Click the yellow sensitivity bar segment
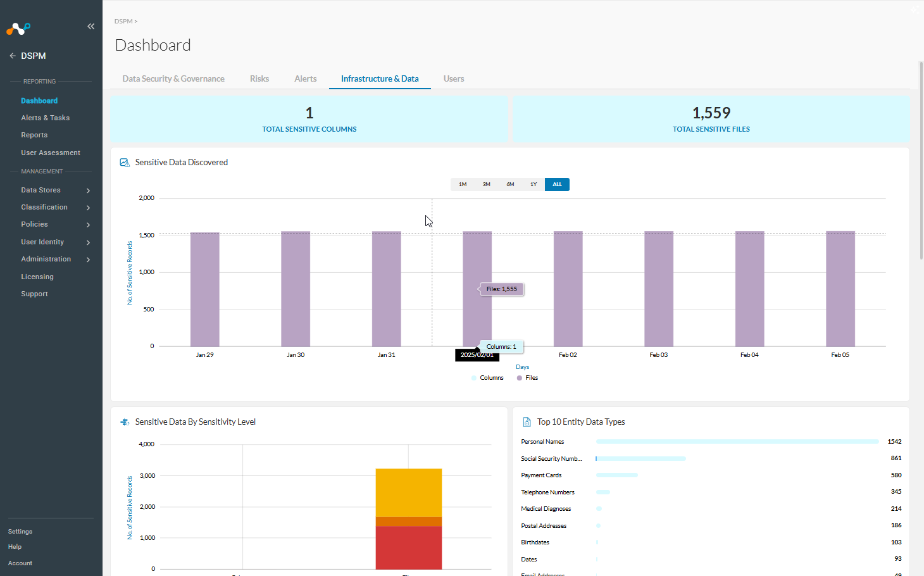 pyautogui.click(x=409, y=493)
